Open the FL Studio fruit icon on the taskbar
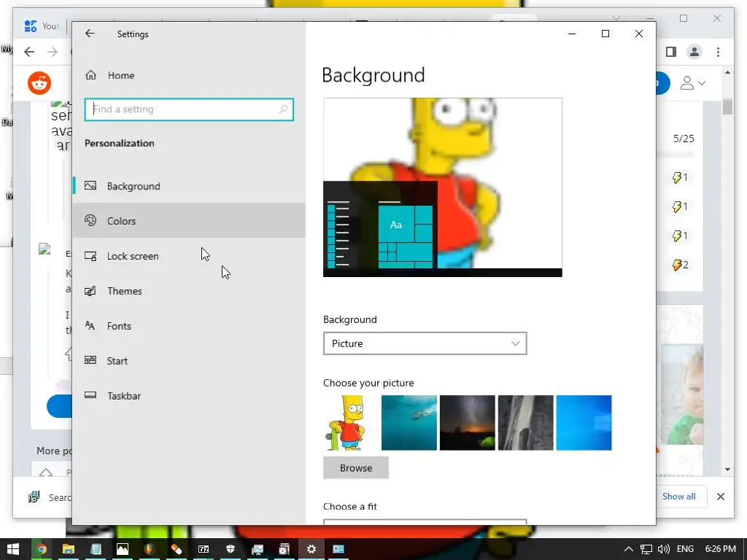The height and width of the screenshot is (560, 747). coord(149,549)
